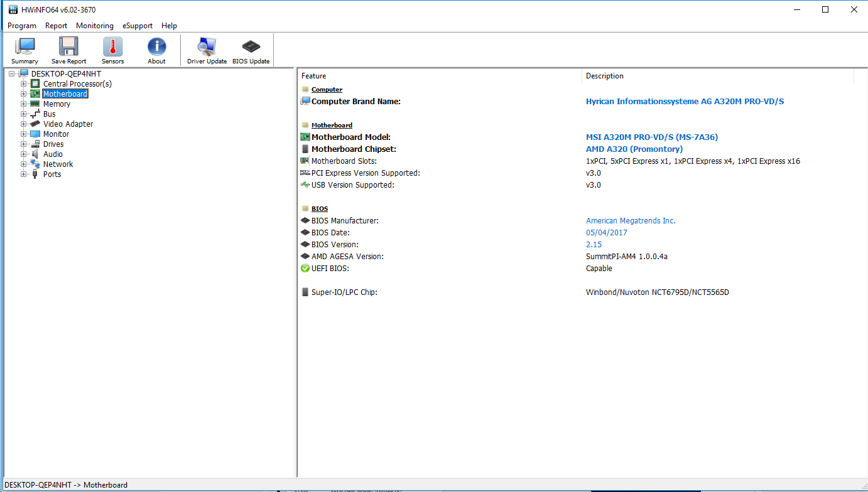Image resolution: width=868 pixels, height=492 pixels.
Task: Click the Audio speaker icon in tree
Action: [x=36, y=154]
